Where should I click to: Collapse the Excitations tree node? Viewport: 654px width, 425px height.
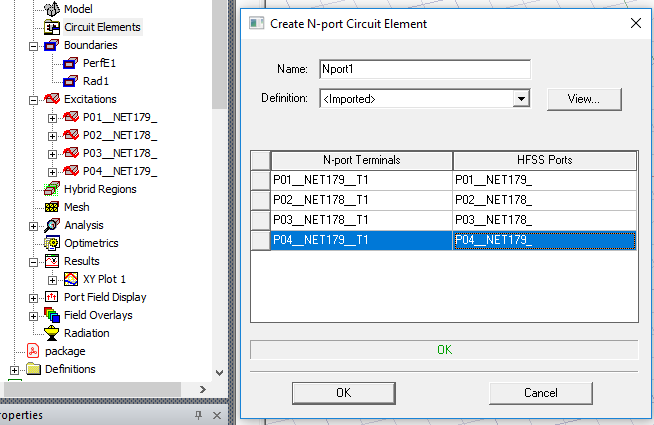pos(34,99)
